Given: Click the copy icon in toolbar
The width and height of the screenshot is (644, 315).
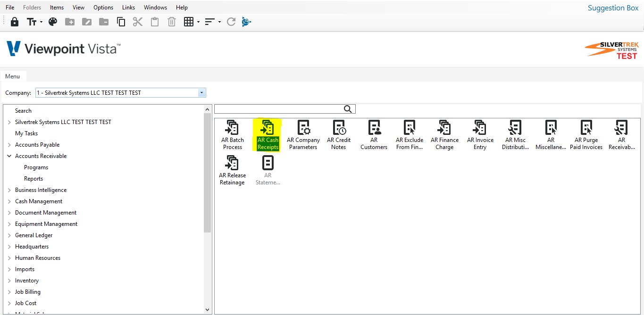Looking at the screenshot, I should 121,22.
